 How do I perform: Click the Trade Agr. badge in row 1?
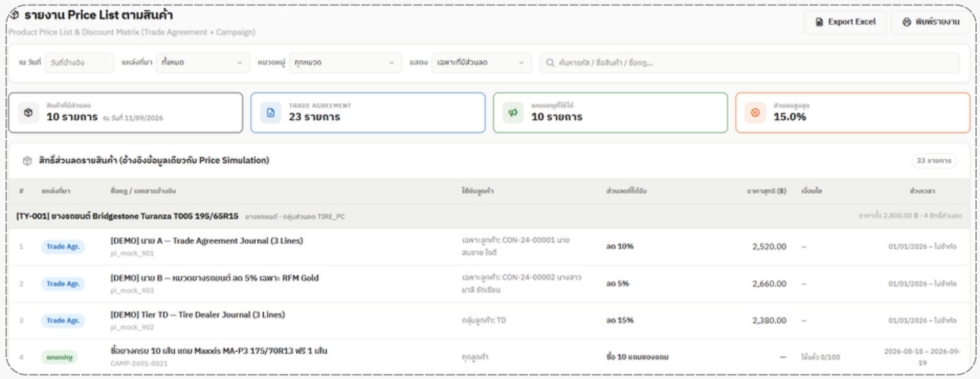point(63,247)
